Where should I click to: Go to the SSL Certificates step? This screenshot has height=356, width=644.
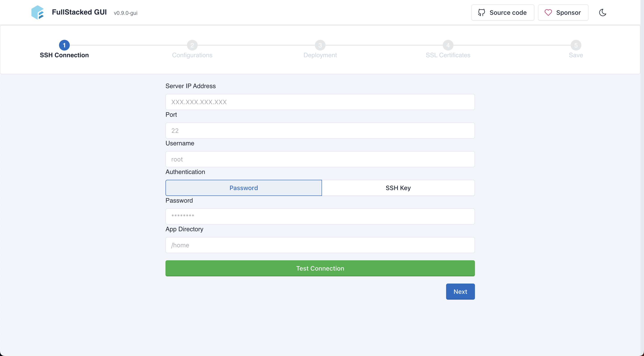tap(448, 55)
